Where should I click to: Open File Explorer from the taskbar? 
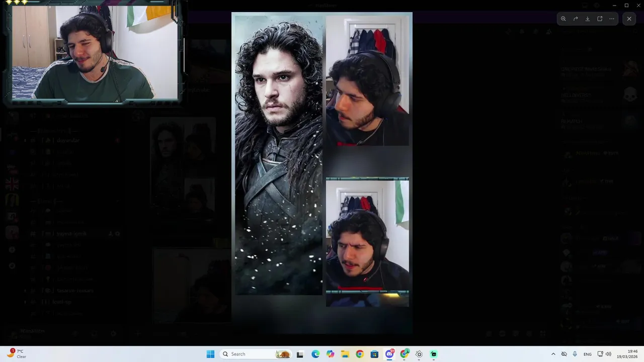click(345, 354)
